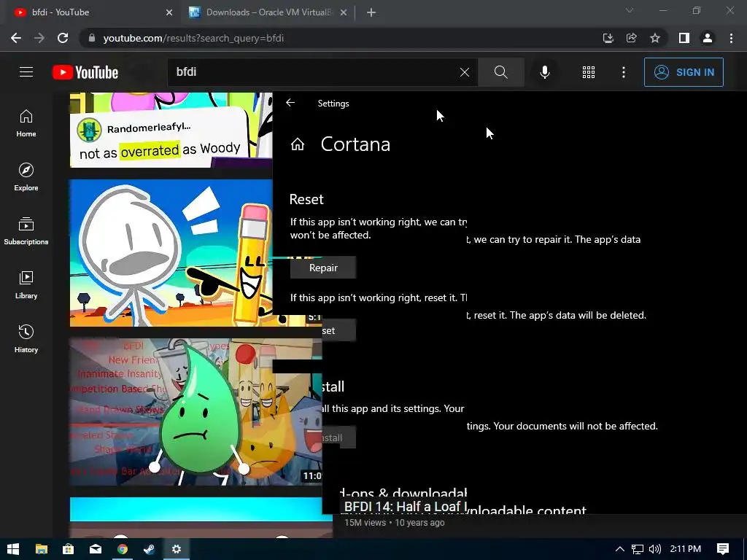Open the overrated as Woody thumbnail
Image resolution: width=747 pixels, height=560 pixels.
171,130
